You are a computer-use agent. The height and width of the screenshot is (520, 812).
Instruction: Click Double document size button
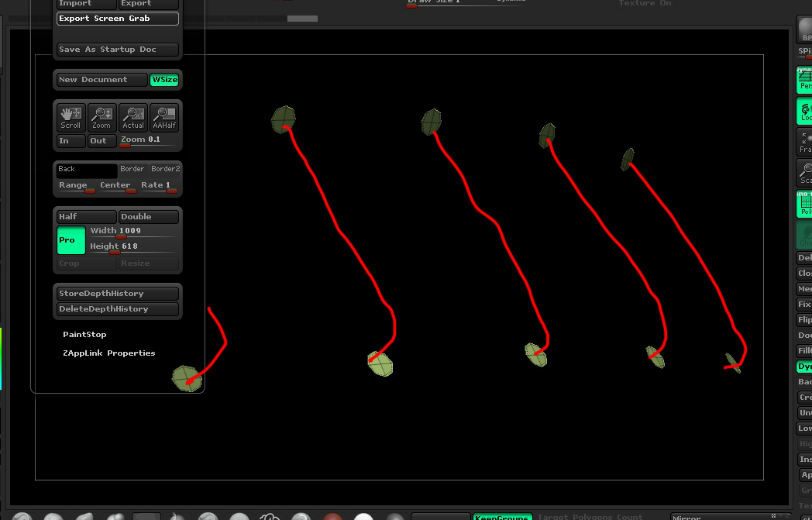coord(149,217)
